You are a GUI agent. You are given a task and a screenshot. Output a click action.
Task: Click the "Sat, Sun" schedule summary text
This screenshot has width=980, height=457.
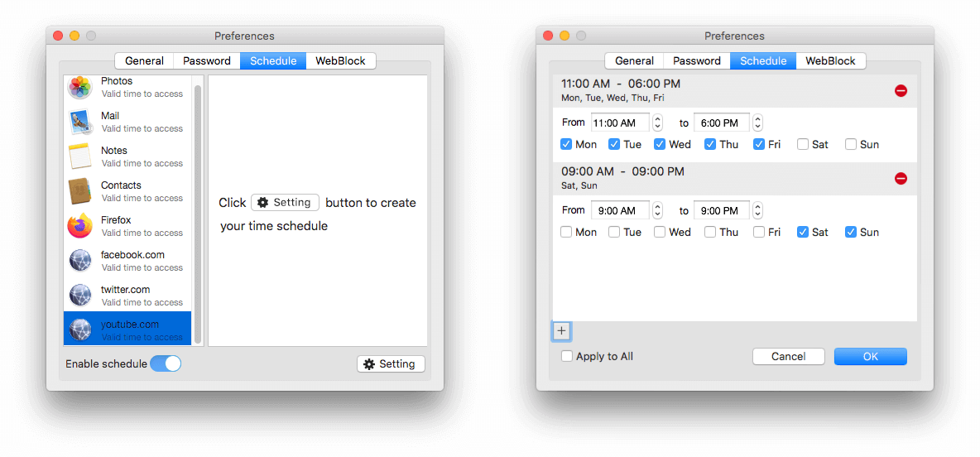(x=579, y=185)
